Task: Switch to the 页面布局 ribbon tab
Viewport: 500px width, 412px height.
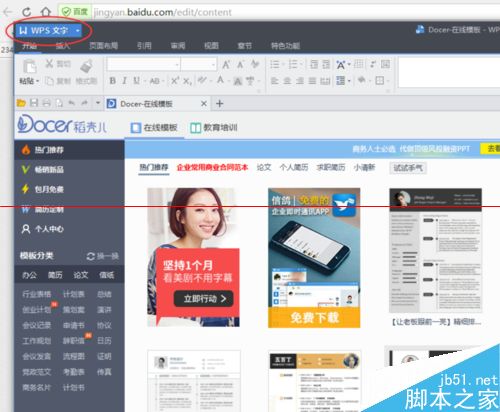Action: click(103, 46)
